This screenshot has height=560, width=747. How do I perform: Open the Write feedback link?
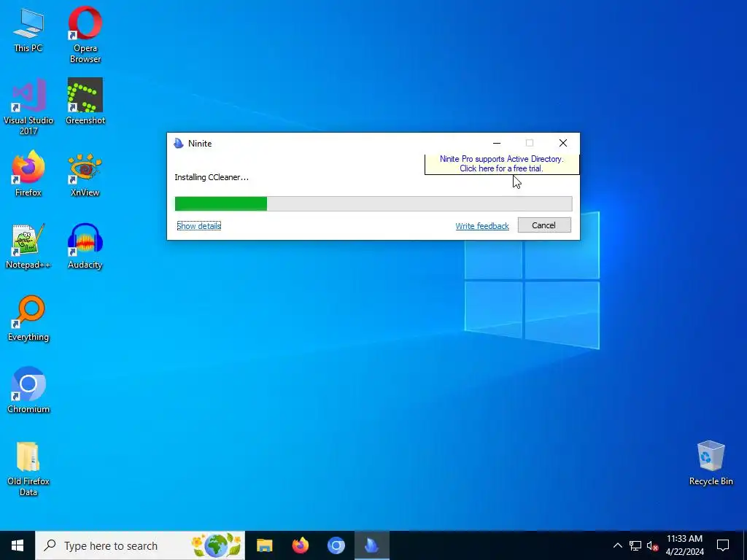click(482, 226)
